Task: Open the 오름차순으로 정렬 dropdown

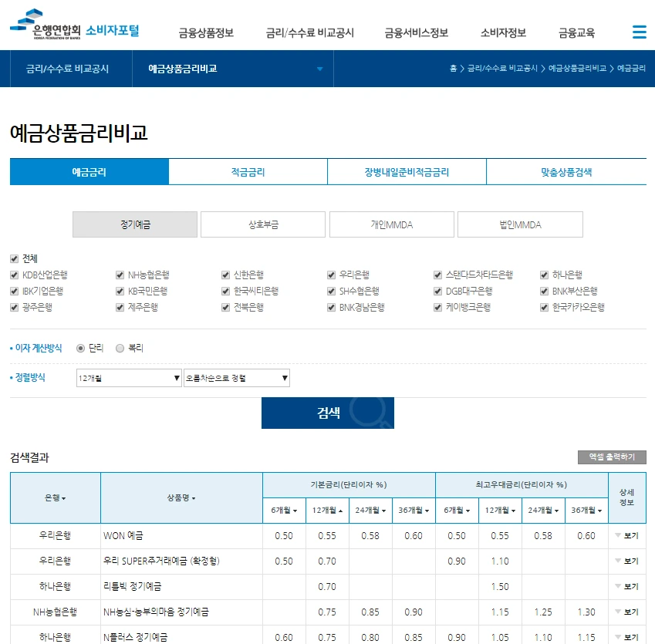Action: 237,378
